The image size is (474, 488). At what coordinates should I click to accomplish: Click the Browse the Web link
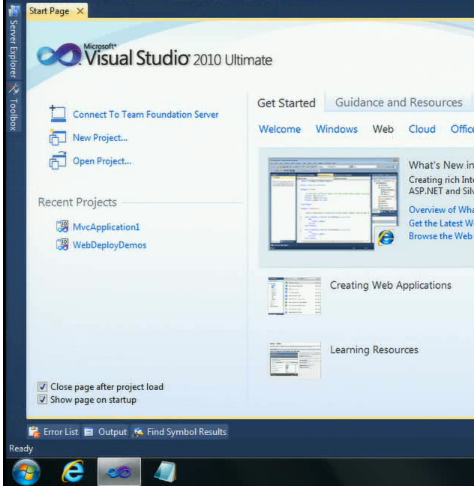click(x=441, y=236)
